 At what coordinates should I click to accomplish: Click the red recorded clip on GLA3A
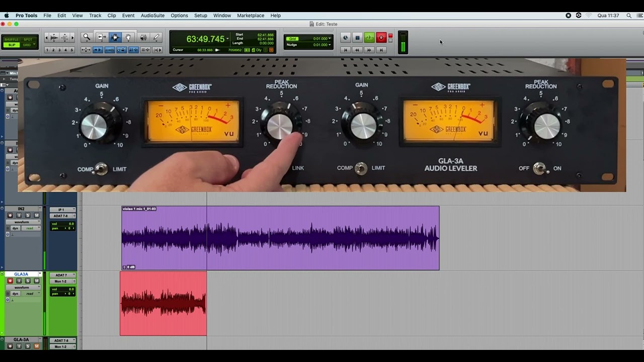(x=163, y=303)
